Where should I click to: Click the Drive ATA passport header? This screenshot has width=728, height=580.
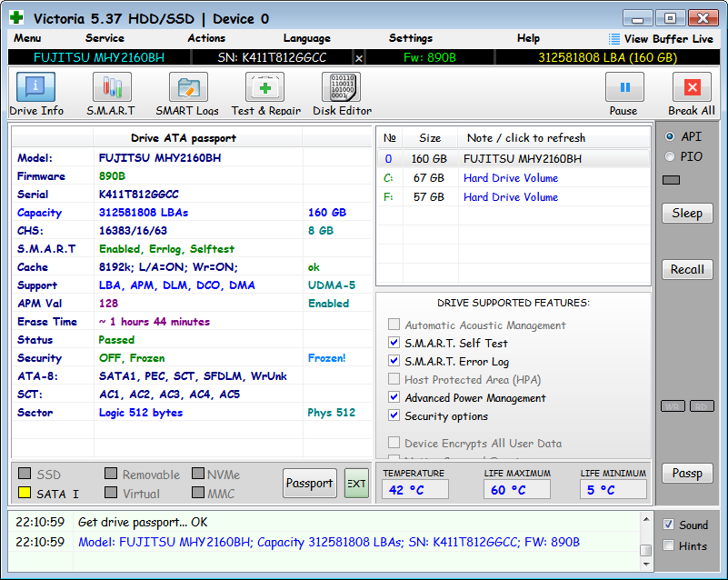[x=184, y=138]
